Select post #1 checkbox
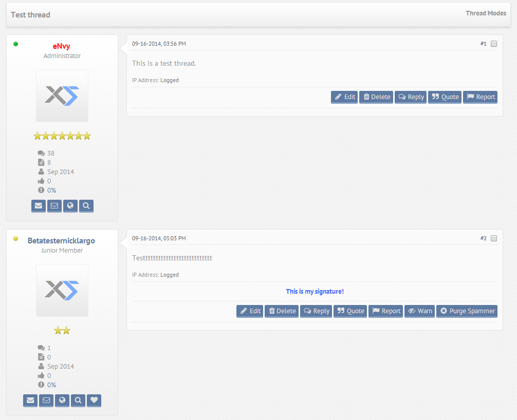This screenshot has width=517, height=420. 493,44
